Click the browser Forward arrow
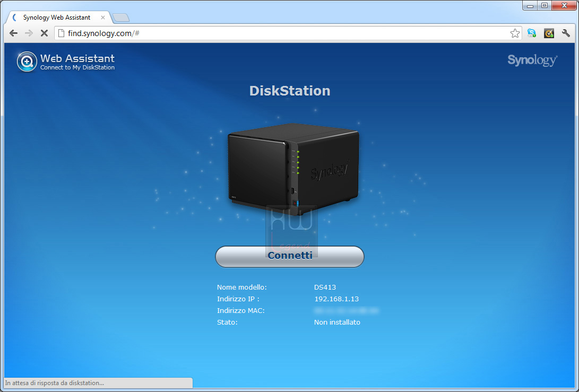Viewport: 579px width, 392px height. (29, 33)
